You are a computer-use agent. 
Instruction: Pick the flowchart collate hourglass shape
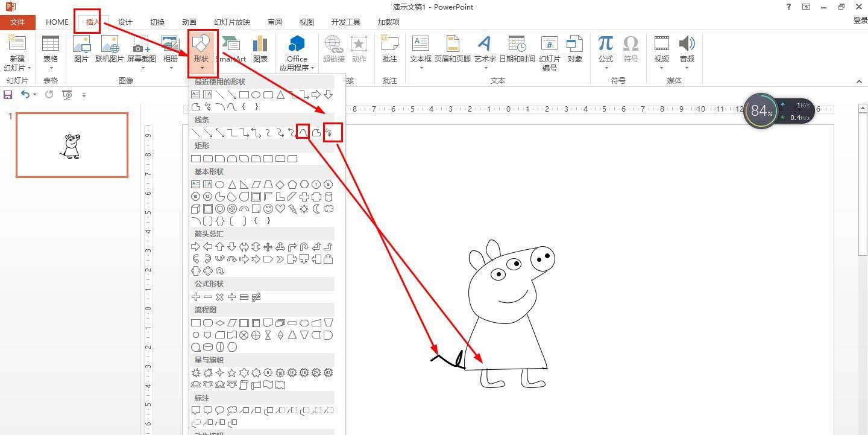[268, 335]
